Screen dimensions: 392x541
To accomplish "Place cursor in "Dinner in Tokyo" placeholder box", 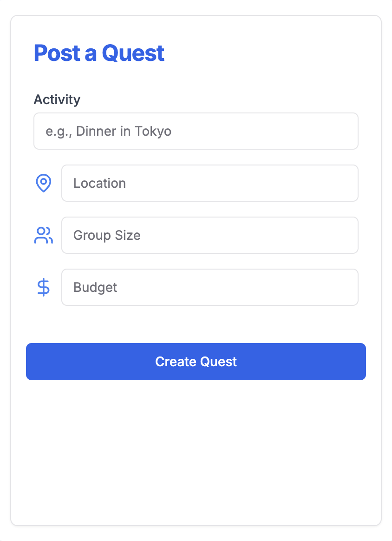I will 196,131.
